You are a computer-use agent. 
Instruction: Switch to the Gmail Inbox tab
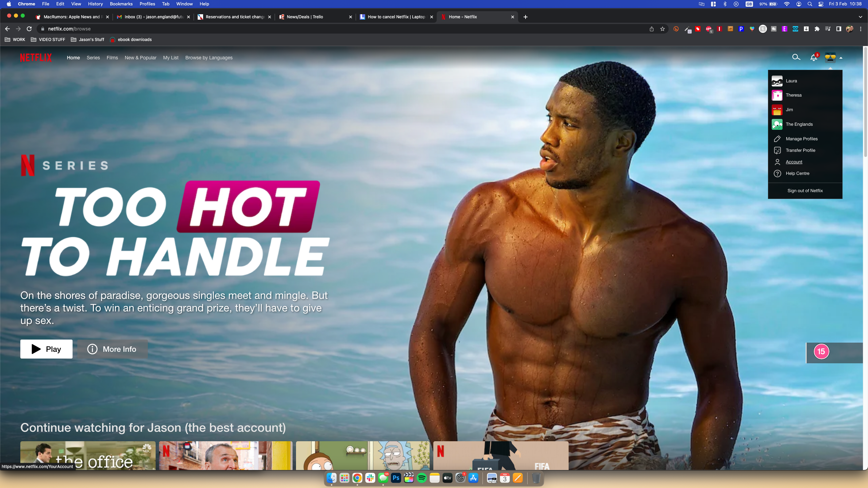click(154, 17)
